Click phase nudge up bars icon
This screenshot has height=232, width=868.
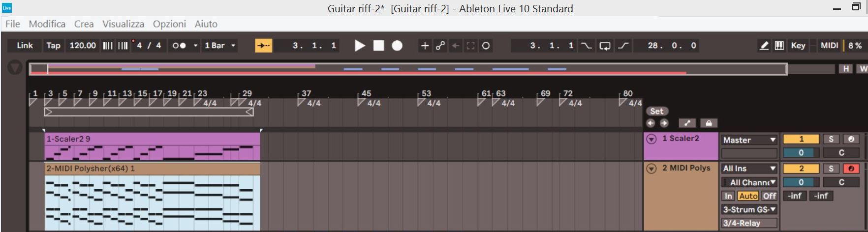(x=123, y=46)
